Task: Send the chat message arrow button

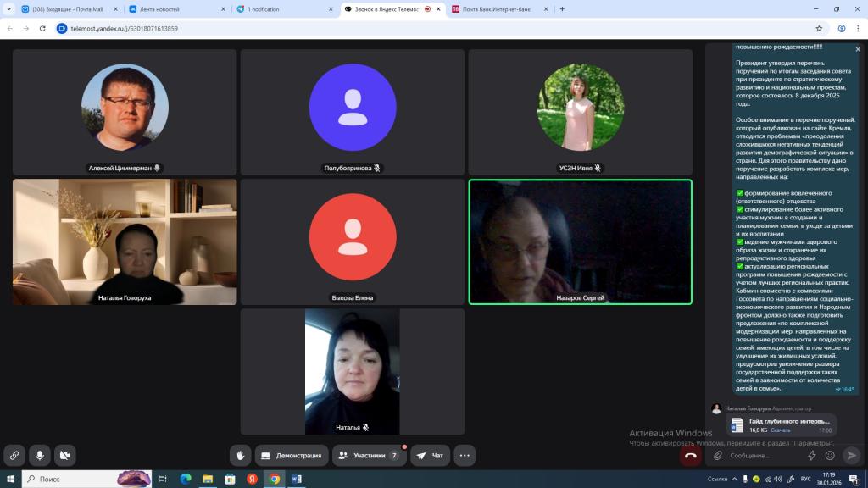Action: click(x=852, y=455)
